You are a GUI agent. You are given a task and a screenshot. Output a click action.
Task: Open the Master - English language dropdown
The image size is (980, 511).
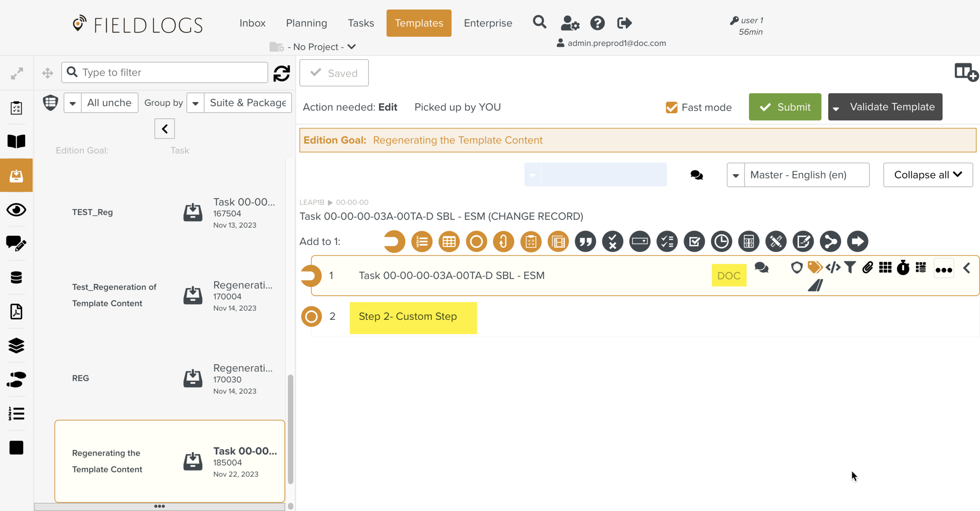tap(798, 175)
